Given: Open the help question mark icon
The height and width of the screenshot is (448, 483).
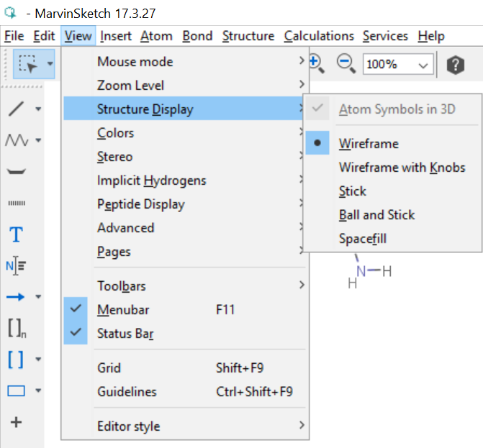Looking at the screenshot, I should coord(455,65).
